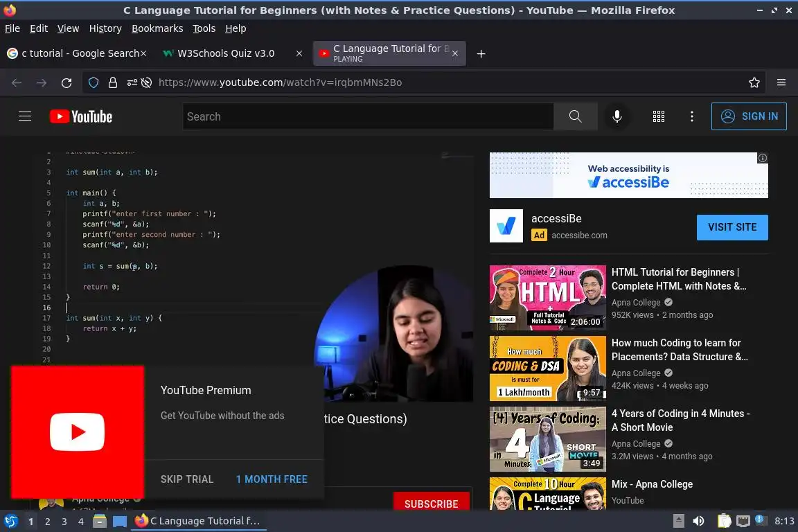Click the VISIT SITE button
The width and height of the screenshot is (798, 532).
732,227
